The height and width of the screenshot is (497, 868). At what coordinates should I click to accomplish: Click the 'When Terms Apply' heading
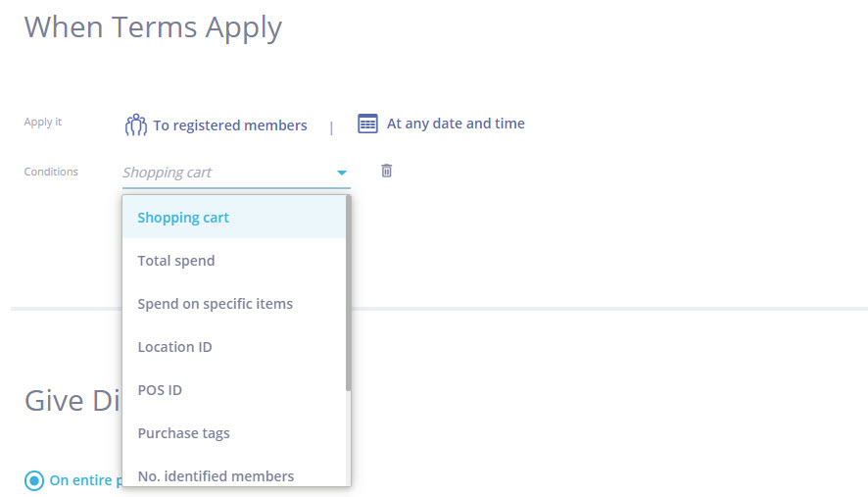click(154, 27)
